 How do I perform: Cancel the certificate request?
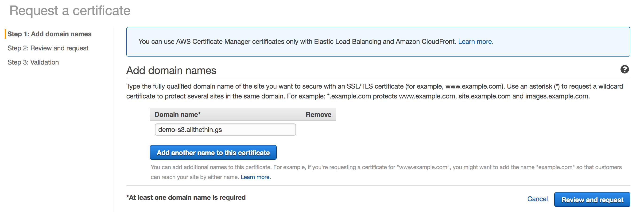(x=537, y=199)
